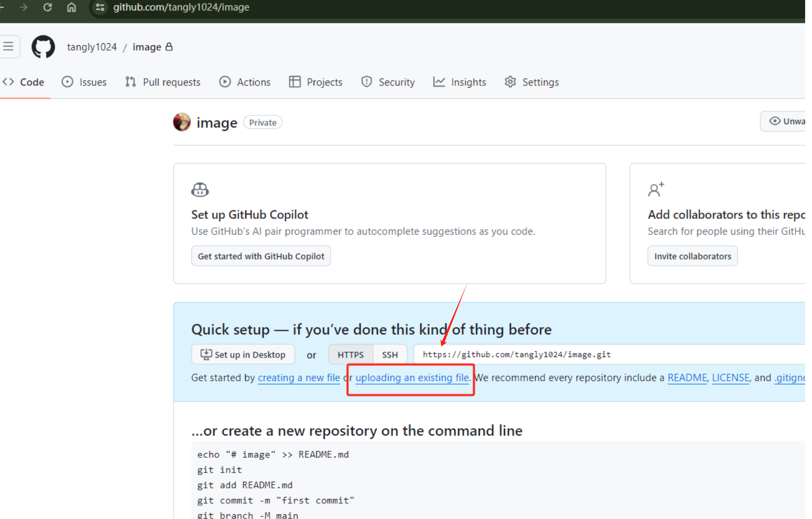Open the Actions tab
Screen dimensions: 812x519
(x=245, y=82)
